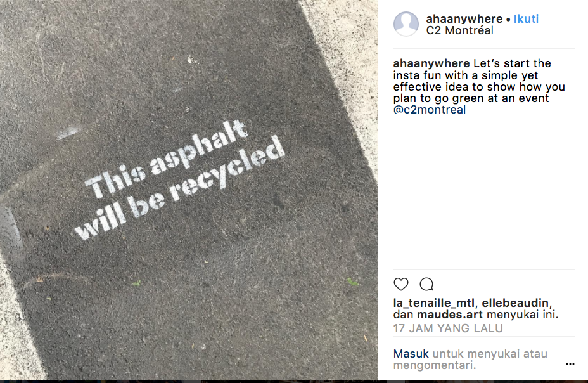Open the three-dots more options menu
588x383 pixels.
click(570, 364)
